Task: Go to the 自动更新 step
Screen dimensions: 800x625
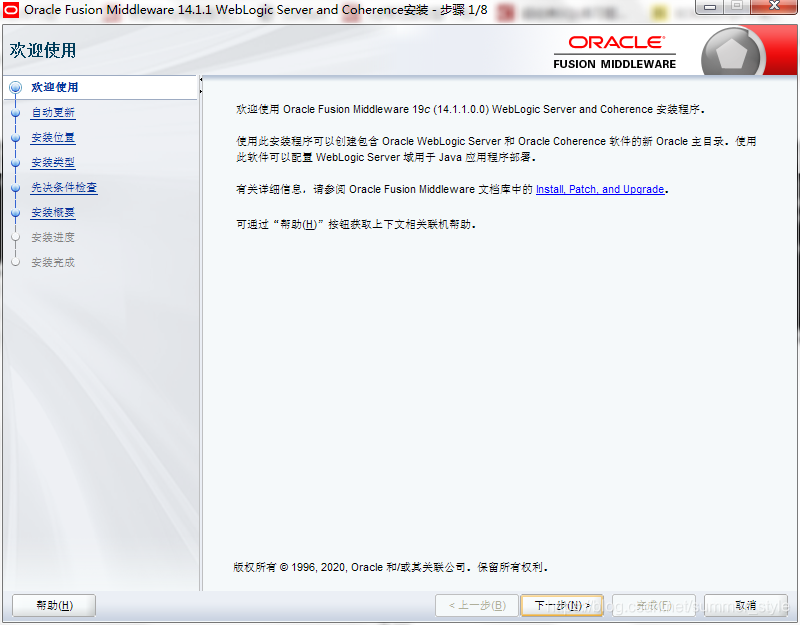Action: click(x=53, y=112)
